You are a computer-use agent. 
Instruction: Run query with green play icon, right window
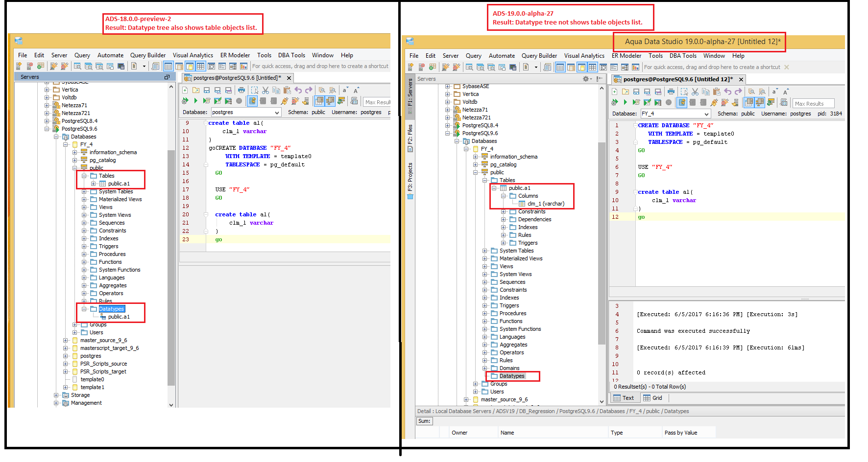point(625,102)
